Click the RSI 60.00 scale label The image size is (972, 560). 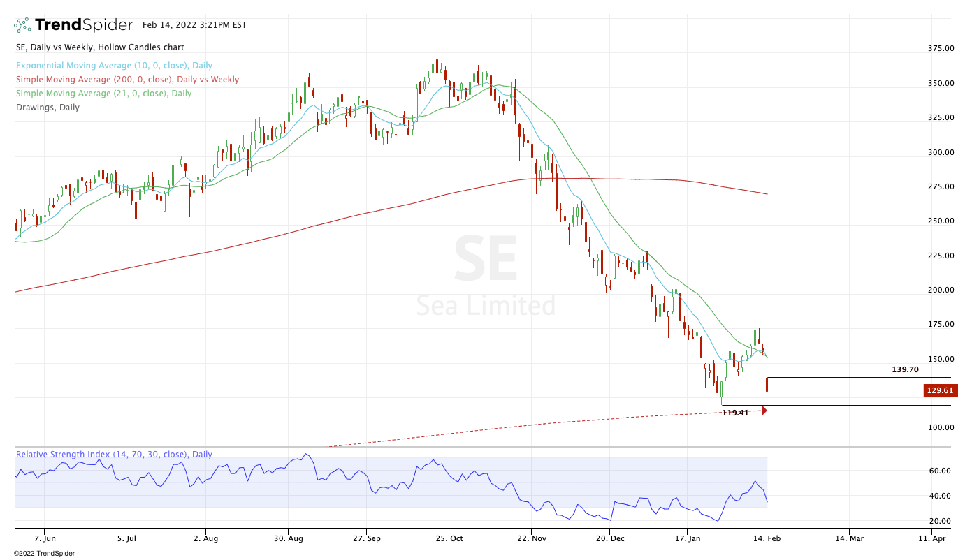pyautogui.click(x=938, y=471)
